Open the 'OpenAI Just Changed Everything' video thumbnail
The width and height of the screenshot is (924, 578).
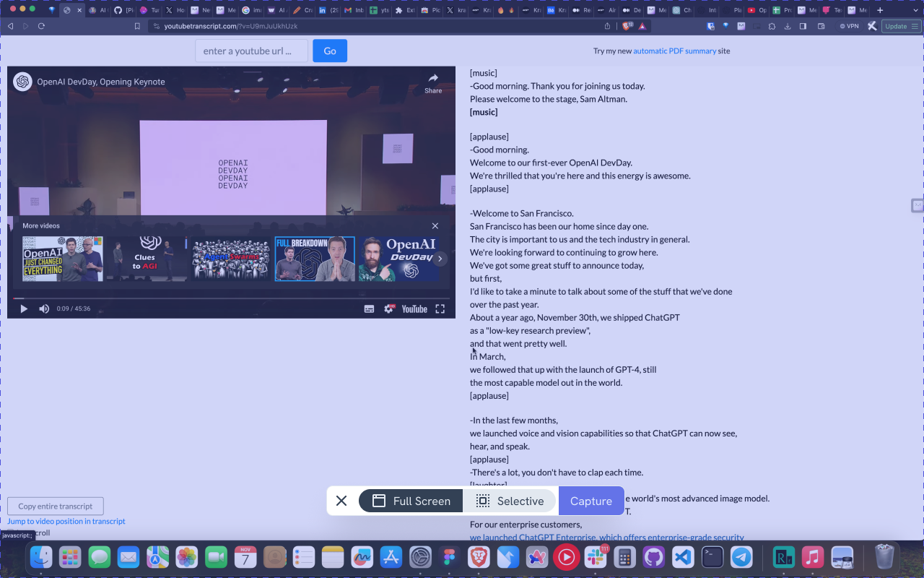click(x=63, y=259)
